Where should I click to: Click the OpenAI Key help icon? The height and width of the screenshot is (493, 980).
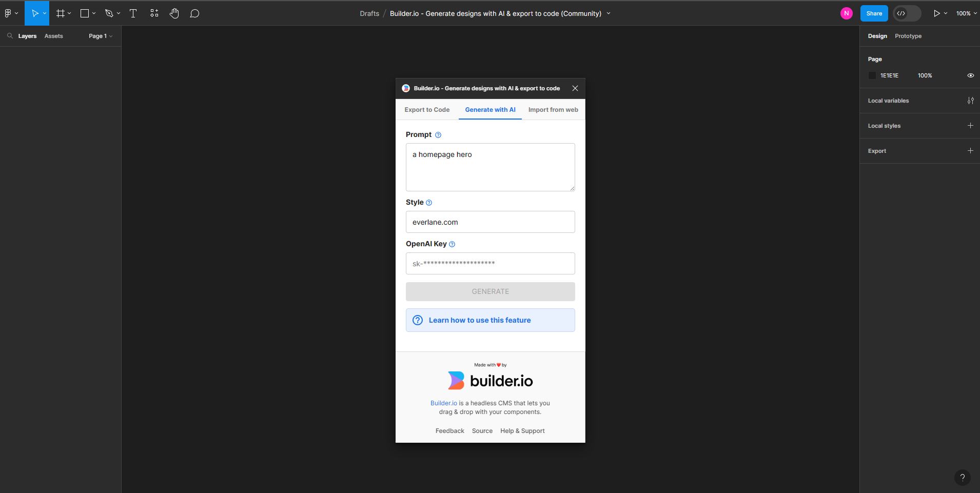click(x=452, y=244)
